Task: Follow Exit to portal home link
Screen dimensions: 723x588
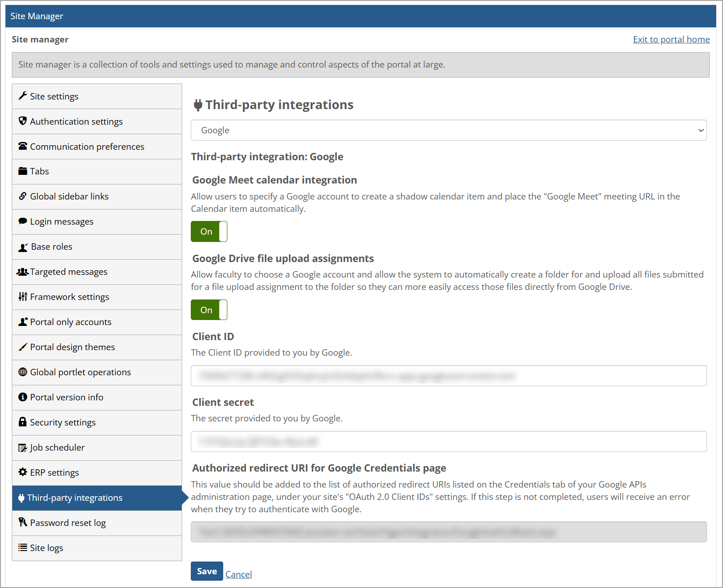Action: (x=671, y=39)
